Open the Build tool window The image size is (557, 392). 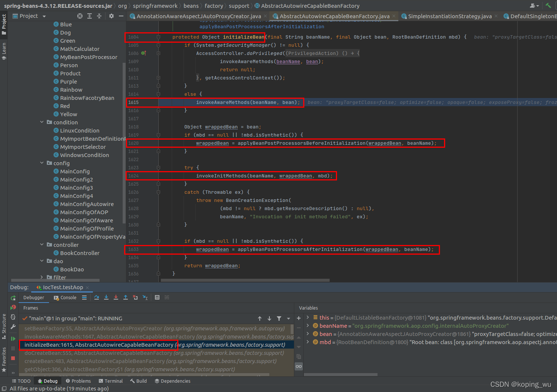point(139,381)
